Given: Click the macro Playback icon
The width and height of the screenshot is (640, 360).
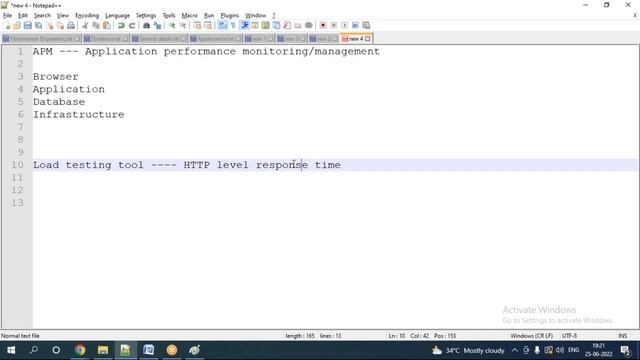Looking at the screenshot, I should tap(344, 25).
